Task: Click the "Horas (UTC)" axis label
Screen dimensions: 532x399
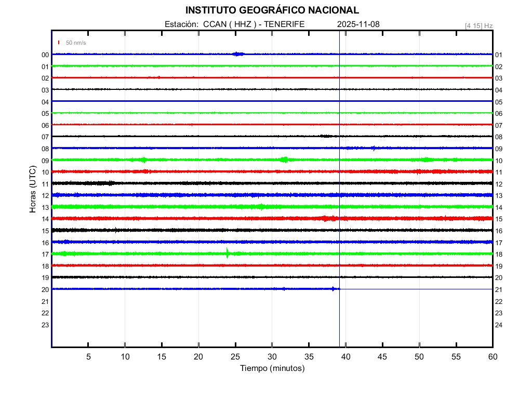Action: 33,189
